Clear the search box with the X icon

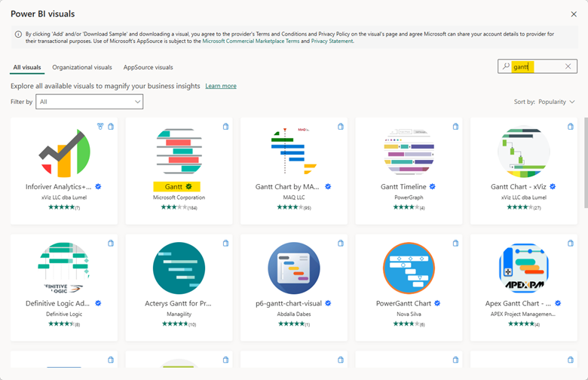(x=568, y=66)
